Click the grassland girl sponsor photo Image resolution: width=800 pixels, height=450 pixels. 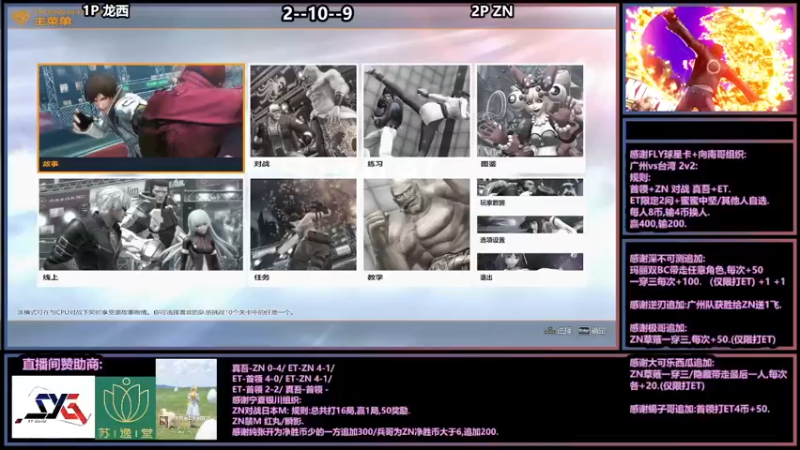pyautogui.click(x=186, y=399)
